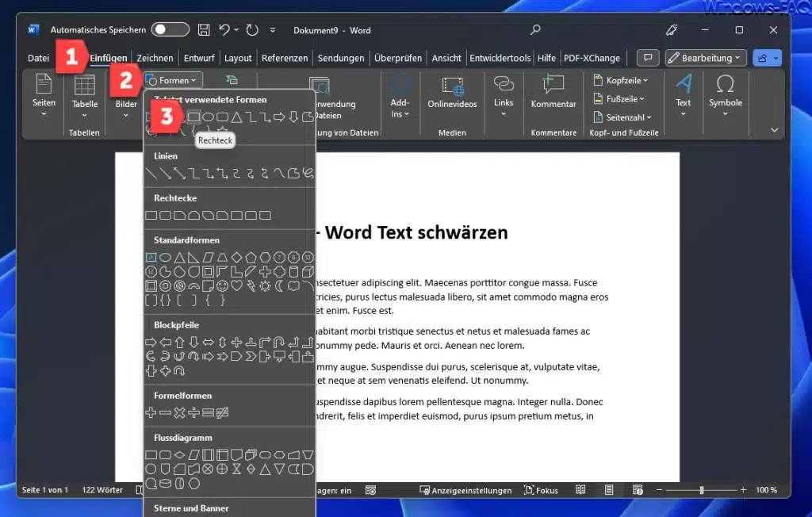Viewport: 812px width, 517px height.
Task: Select the decision diamond in Flussdiagramm
Action: point(180,455)
